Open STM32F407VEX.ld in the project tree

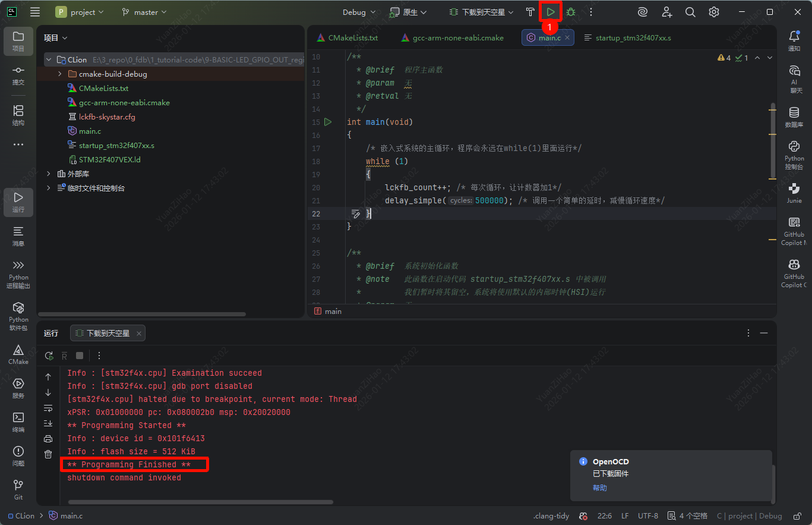point(109,160)
